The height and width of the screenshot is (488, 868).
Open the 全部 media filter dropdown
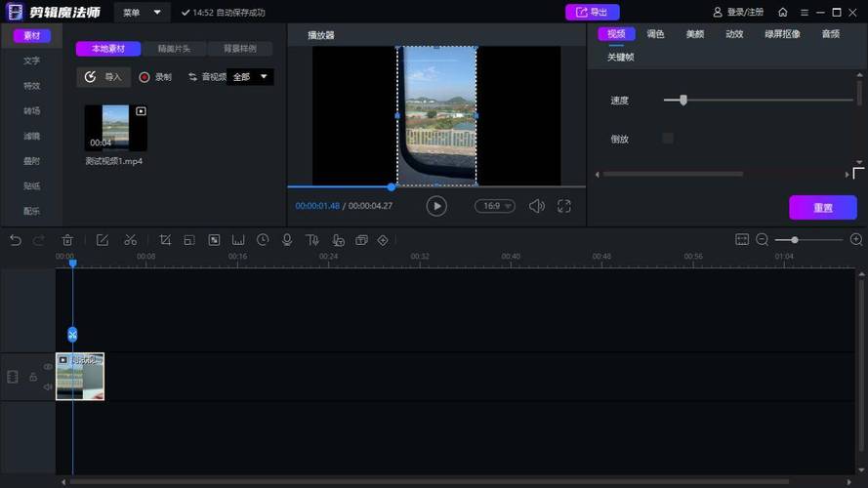coord(250,77)
